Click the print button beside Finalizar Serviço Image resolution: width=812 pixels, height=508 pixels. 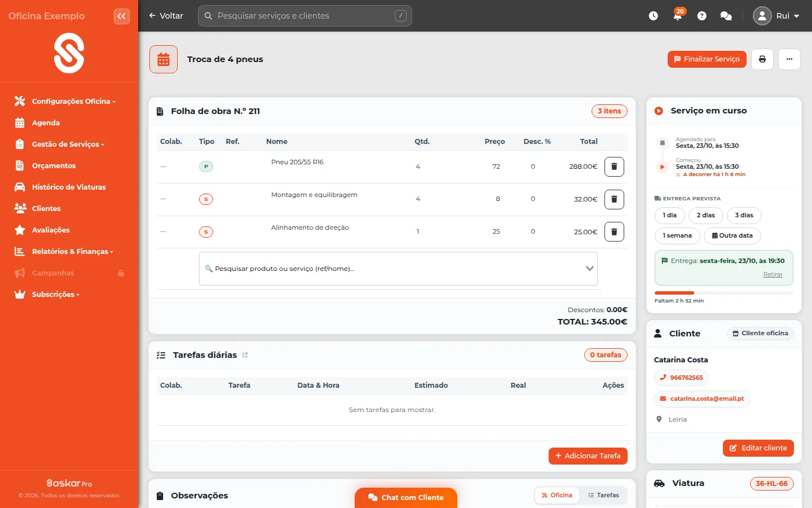(762, 59)
